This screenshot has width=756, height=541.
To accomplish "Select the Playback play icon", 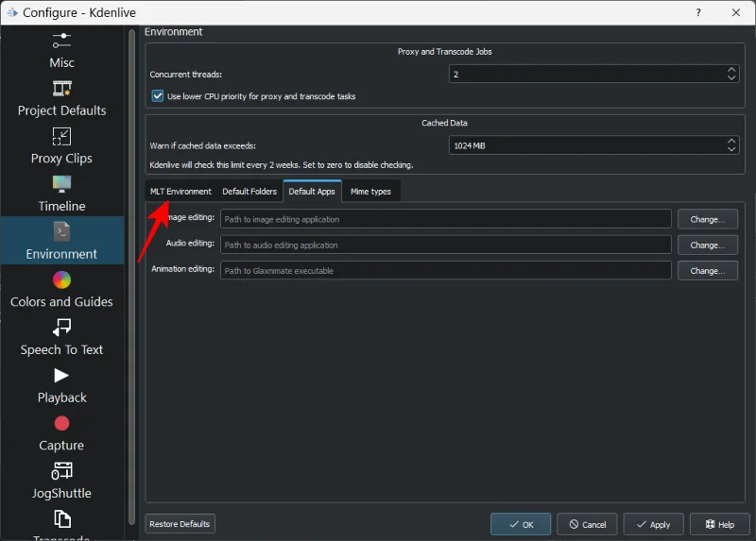I will pos(61,375).
